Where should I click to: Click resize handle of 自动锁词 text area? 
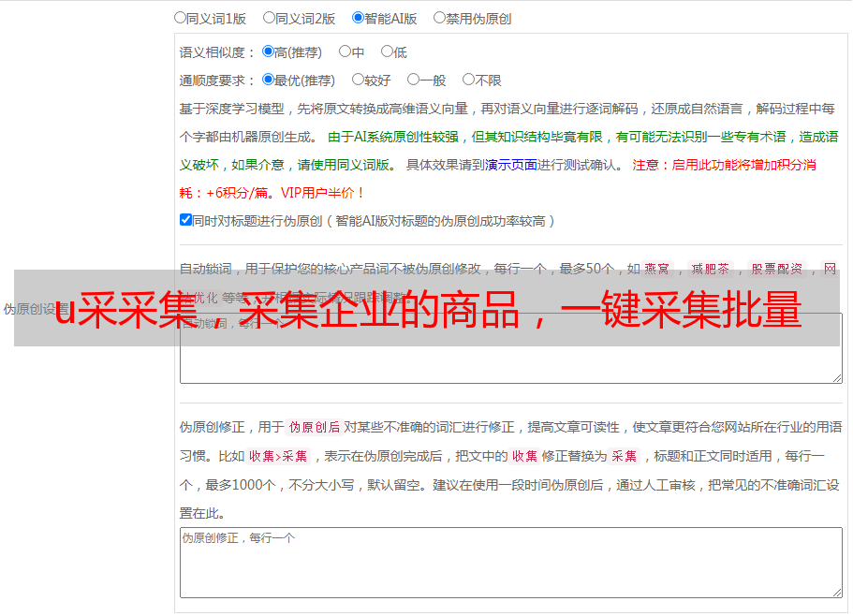coord(837,377)
